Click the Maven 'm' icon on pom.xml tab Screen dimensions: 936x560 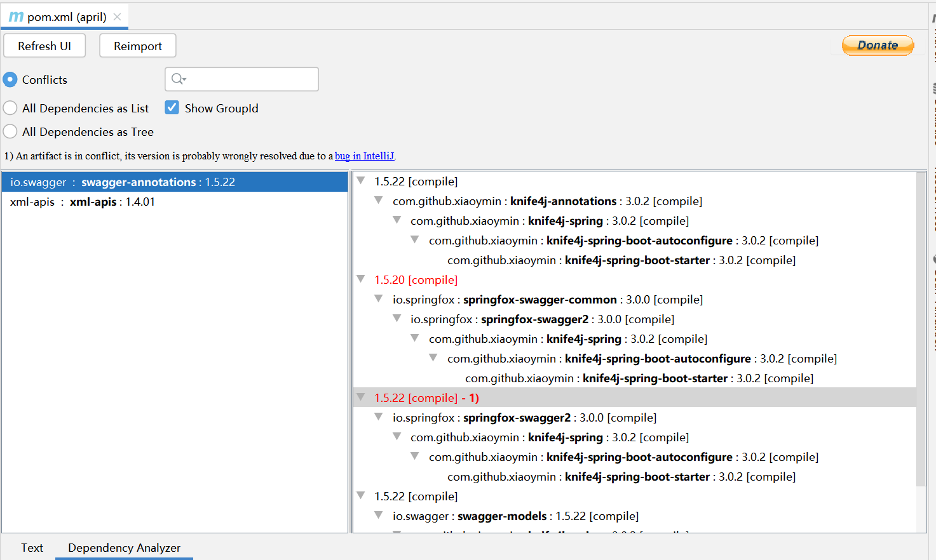point(16,17)
